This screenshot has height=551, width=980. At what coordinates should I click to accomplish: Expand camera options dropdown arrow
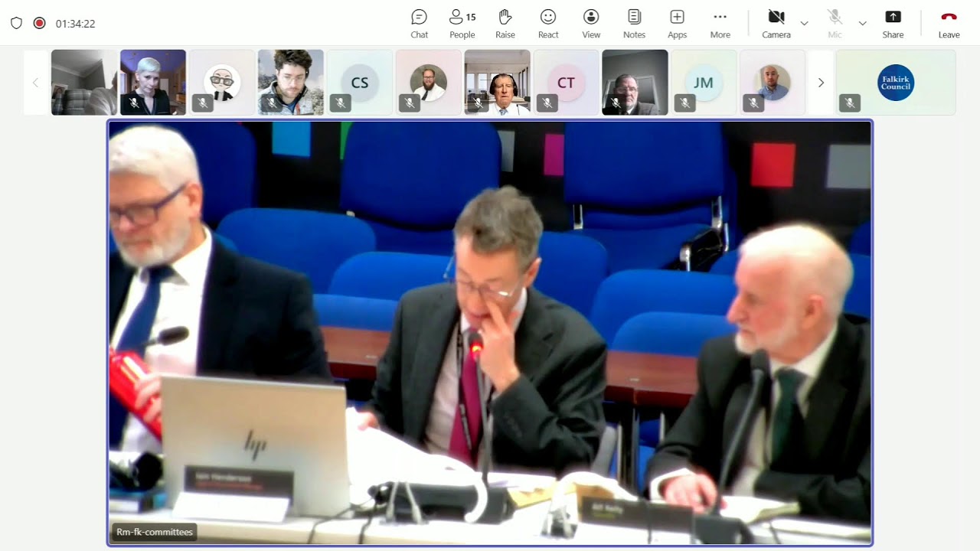[804, 24]
